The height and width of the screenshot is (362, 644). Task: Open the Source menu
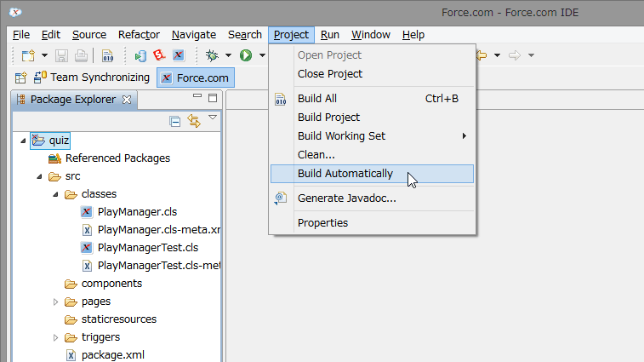[89, 35]
